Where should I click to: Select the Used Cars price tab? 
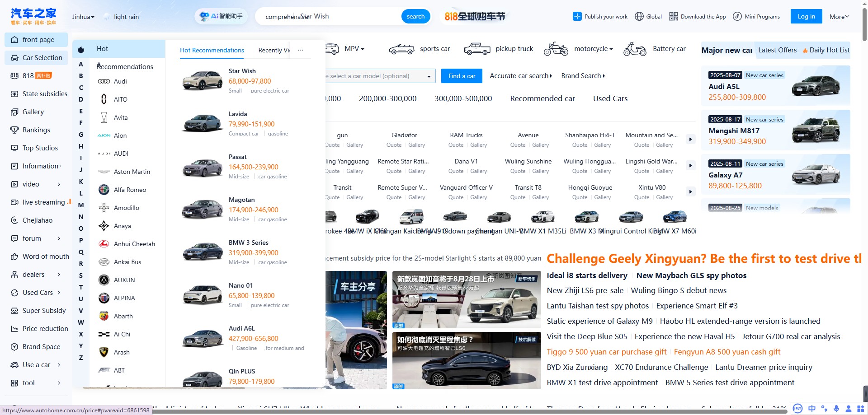pyautogui.click(x=610, y=98)
